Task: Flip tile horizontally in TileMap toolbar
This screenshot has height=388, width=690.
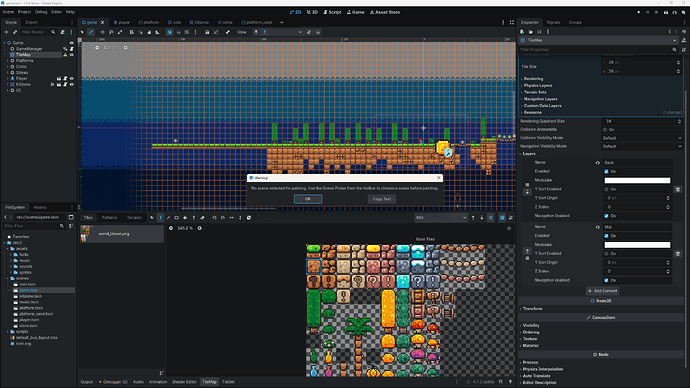Action: point(231,217)
